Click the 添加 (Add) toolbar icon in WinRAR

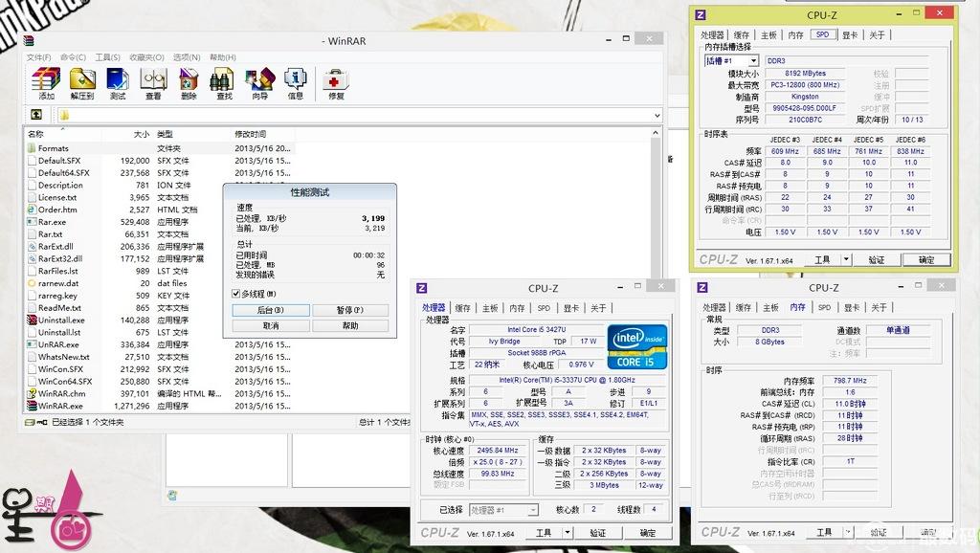pos(46,84)
